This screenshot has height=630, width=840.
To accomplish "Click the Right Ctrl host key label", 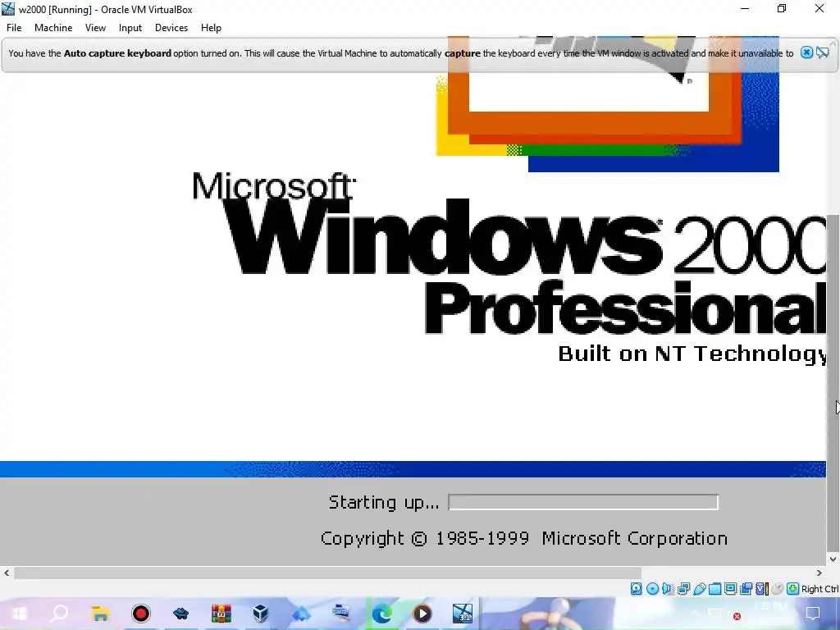I will [x=820, y=589].
